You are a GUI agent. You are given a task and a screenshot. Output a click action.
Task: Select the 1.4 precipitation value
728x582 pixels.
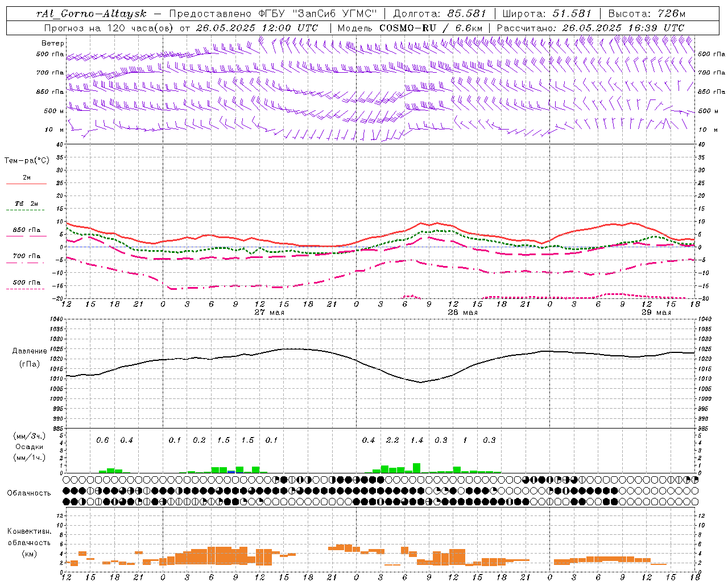(x=417, y=440)
